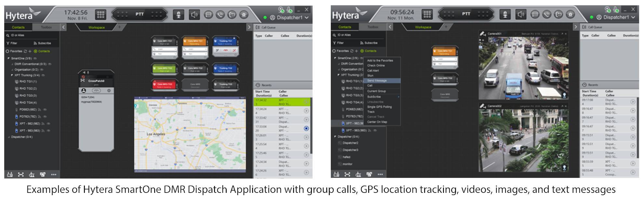Add new workspace tab in right screenshot
This screenshot has width=644, height=201.
tap(446, 27)
